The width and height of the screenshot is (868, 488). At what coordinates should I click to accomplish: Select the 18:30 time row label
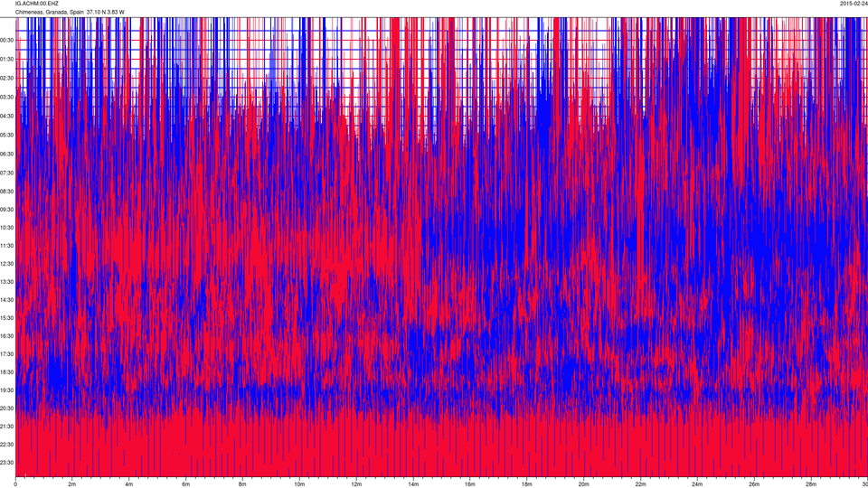tap(6, 372)
